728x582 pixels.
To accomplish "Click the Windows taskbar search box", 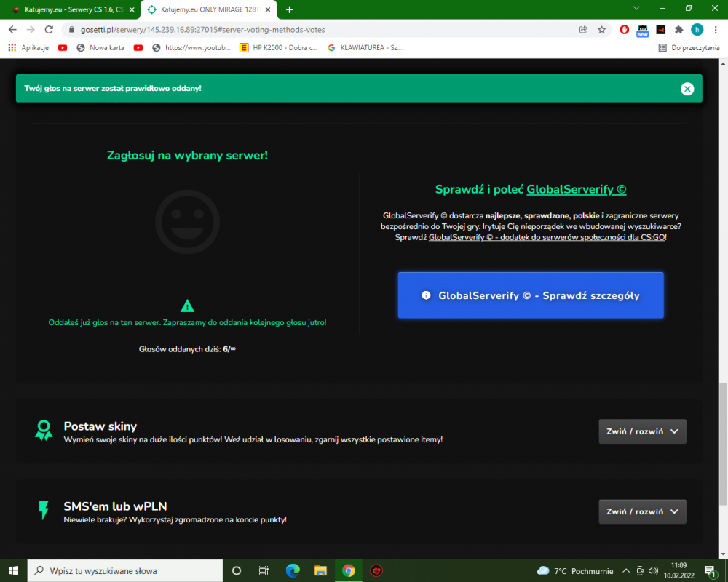I will pyautogui.click(x=125, y=571).
